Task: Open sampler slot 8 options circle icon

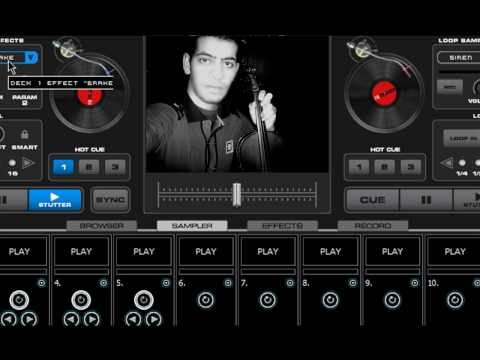Action: [x=352, y=283]
